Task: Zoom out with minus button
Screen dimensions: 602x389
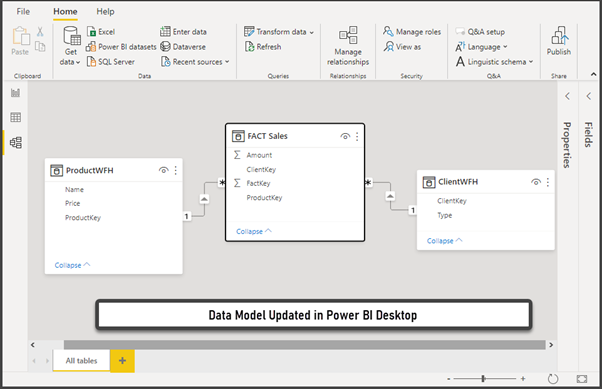Action: (448, 379)
